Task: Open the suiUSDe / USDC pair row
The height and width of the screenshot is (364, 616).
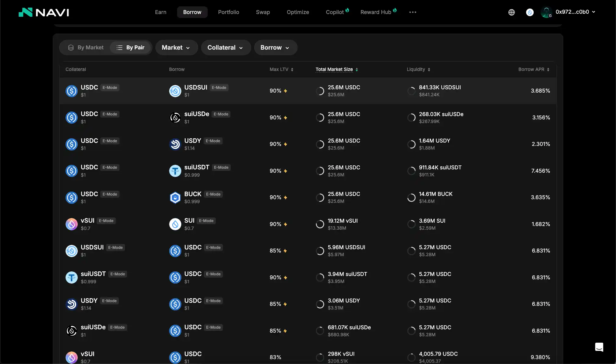Action: 308,331
